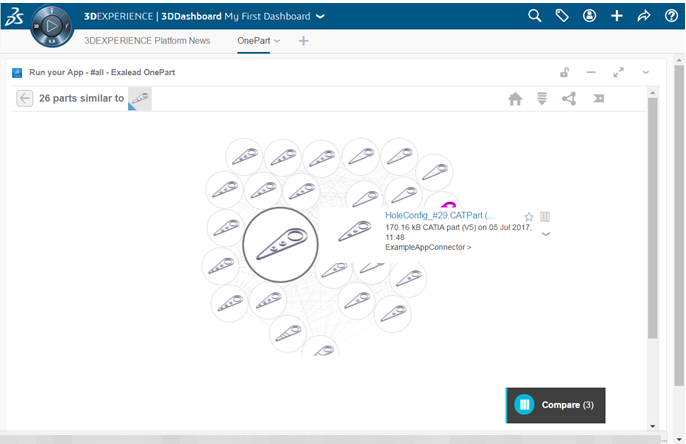Favorite HoleConfig_#29 with star icon
Image resolution: width=686 pixels, height=444 pixels.
529,217
